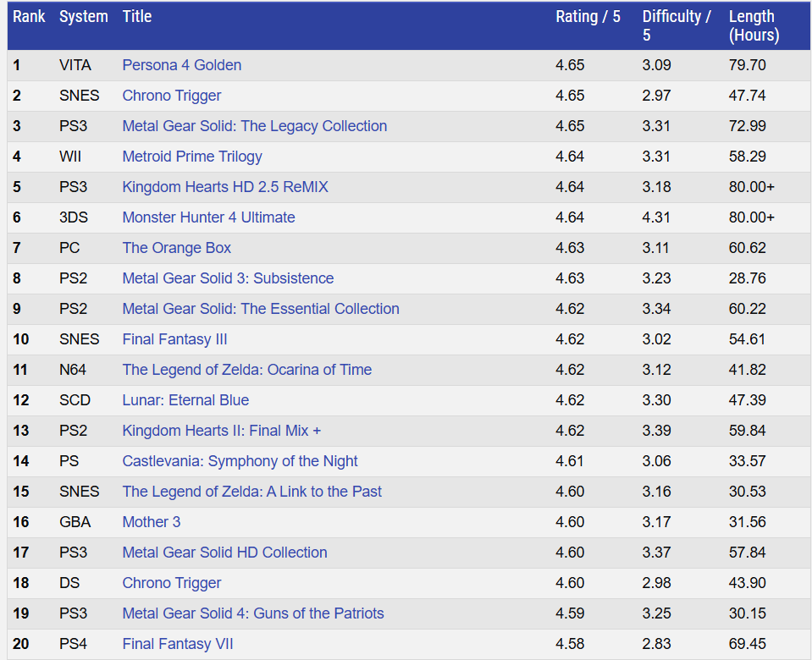Open Kingdom Hearts HD 2.5 ReMIX link
Image resolution: width=812 pixels, height=660 pixels.
click(225, 187)
